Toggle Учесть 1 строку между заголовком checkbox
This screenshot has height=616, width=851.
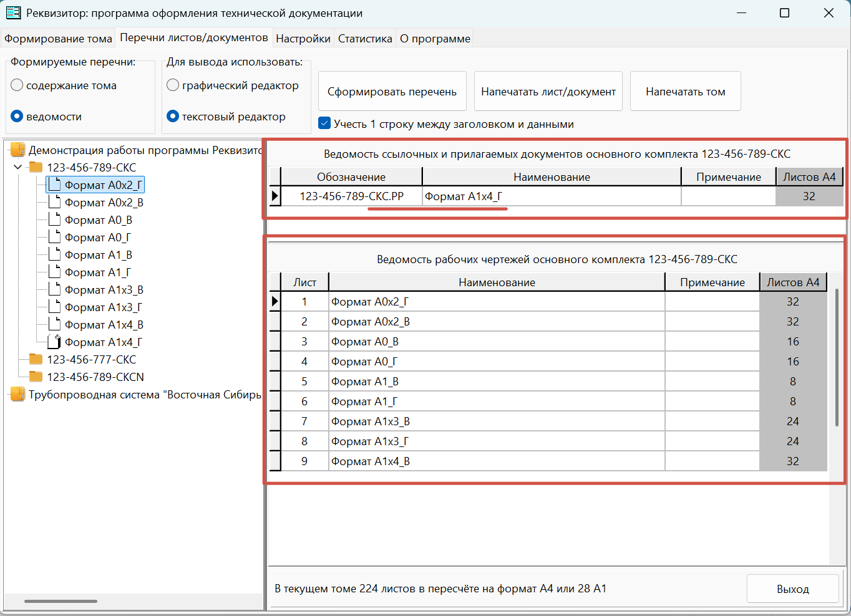click(x=324, y=123)
